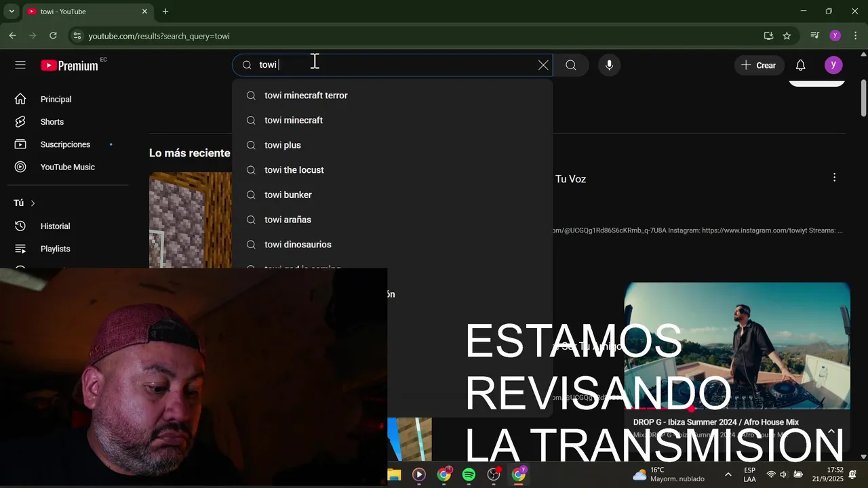Open Spotify from the taskbar

[x=469, y=474]
